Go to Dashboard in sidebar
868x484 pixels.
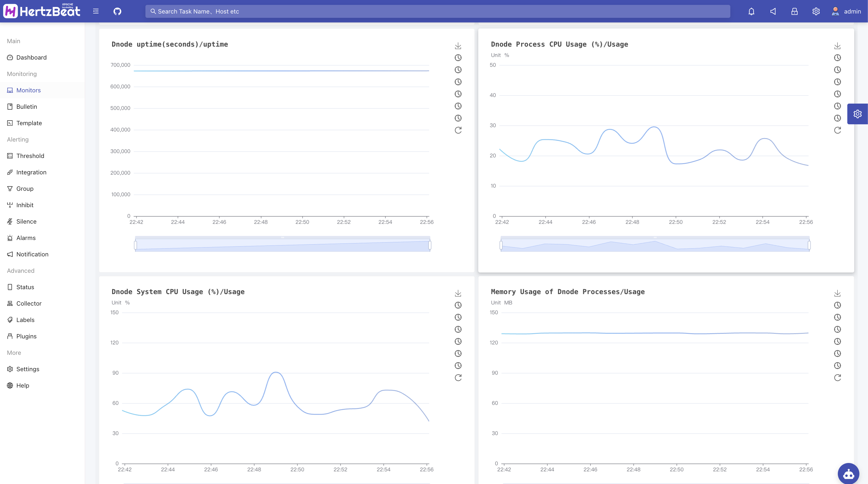click(x=31, y=57)
